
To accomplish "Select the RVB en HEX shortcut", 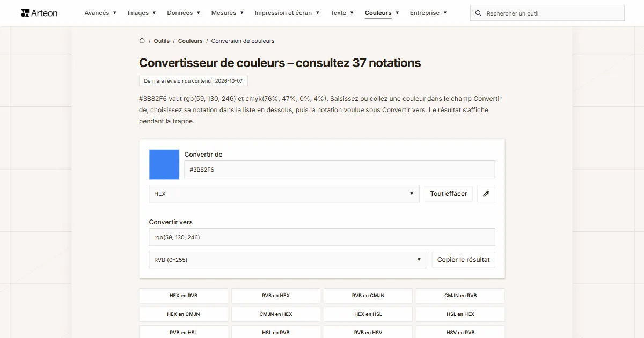I will (276, 296).
